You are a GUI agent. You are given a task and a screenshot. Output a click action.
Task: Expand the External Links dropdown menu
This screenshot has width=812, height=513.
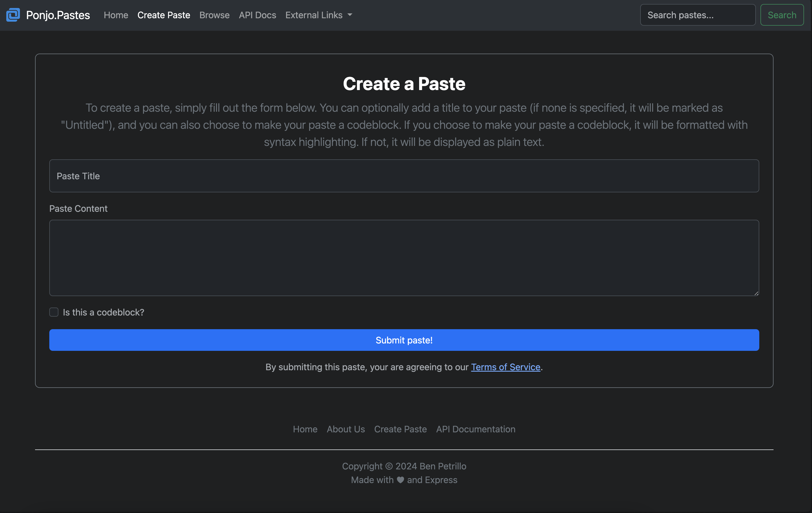[x=318, y=15]
